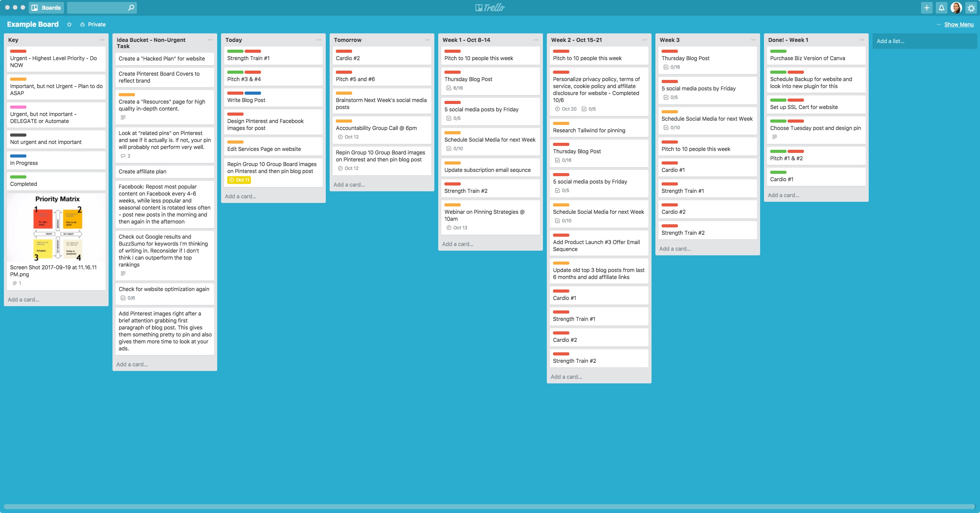Click the horizontal scrollbar at the bottom
This screenshot has height=513, width=980.
tap(489, 506)
